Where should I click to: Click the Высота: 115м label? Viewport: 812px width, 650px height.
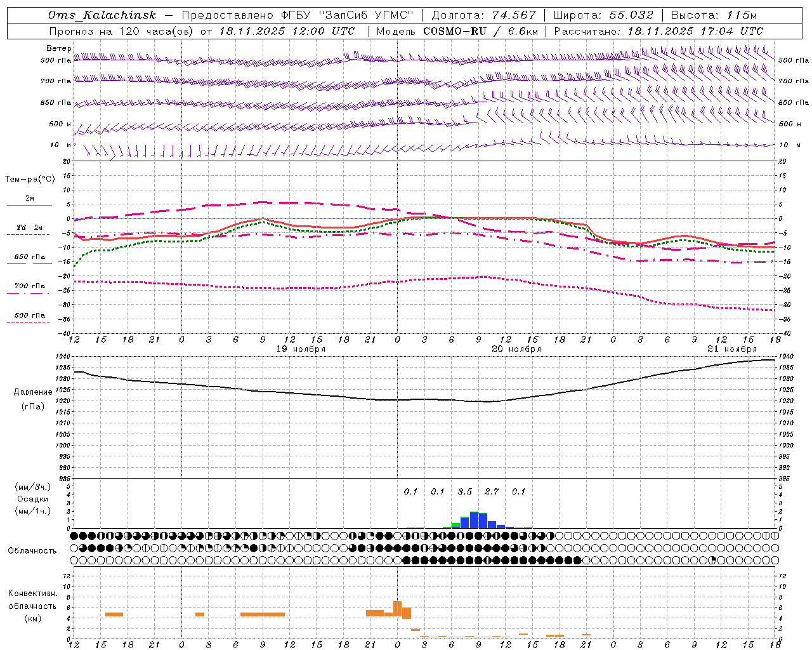tap(714, 15)
